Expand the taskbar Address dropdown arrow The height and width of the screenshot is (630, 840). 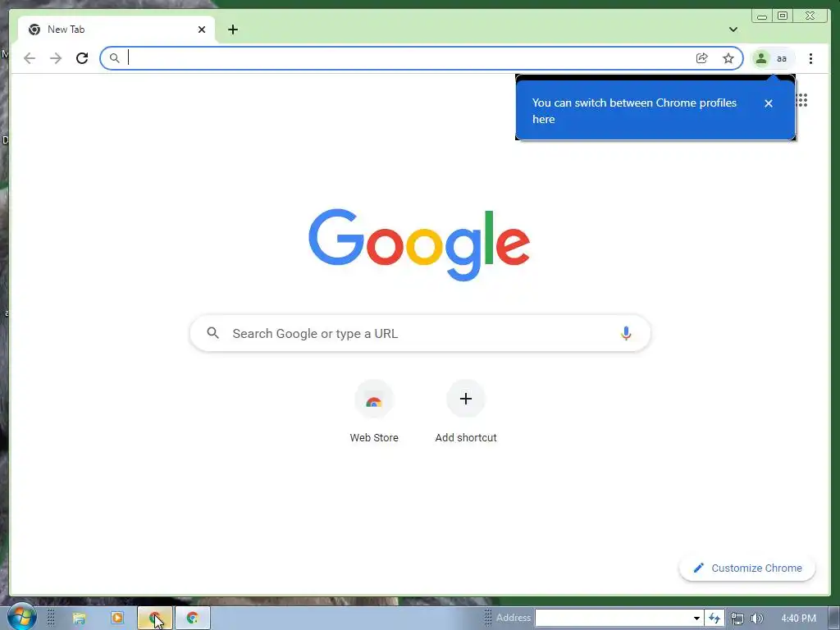[696, 618]
